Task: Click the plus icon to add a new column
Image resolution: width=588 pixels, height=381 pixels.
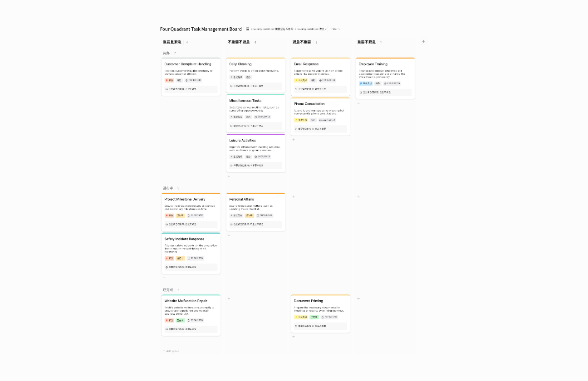Action: (x=423, y=42)
